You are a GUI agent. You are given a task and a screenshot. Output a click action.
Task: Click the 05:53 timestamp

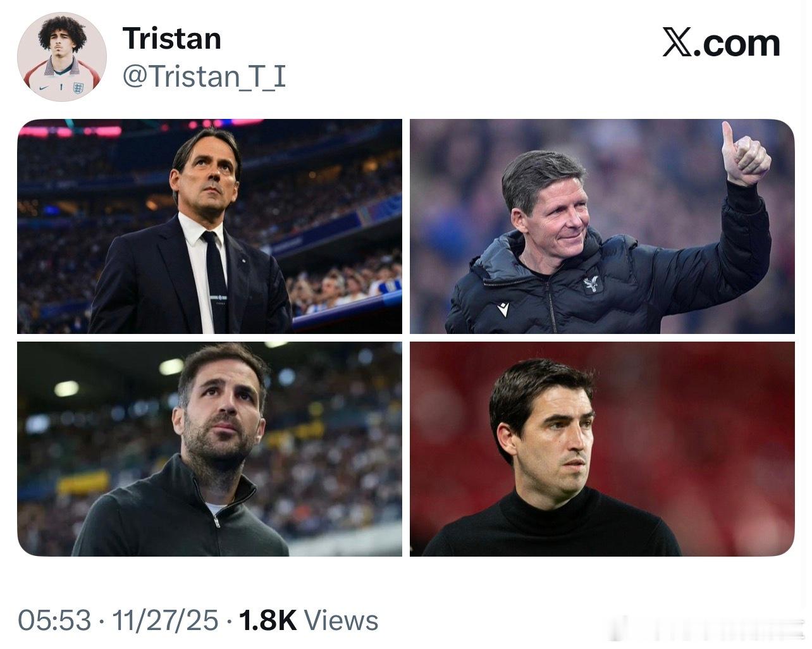coord(54,621)
